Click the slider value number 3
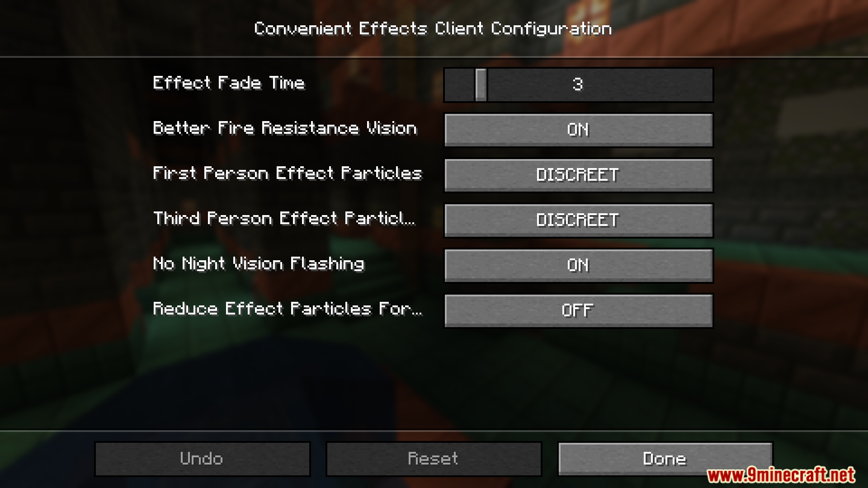Image resolution: width=868 pixels, height=488 pixels. (578, 84)
